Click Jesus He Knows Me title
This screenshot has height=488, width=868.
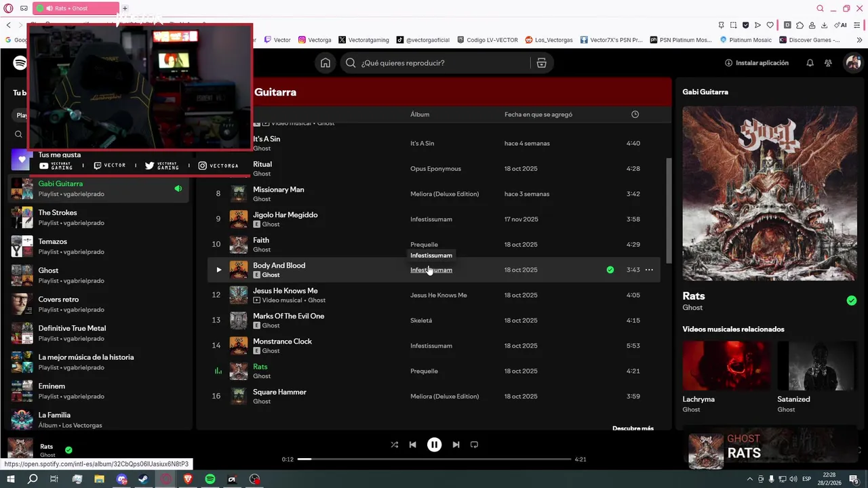pyautogui.click(x=285, y=291)
